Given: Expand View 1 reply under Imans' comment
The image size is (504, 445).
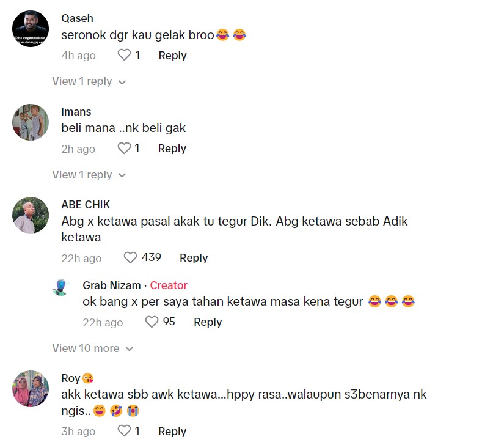Looking at the screenshot, I should 89,175.
